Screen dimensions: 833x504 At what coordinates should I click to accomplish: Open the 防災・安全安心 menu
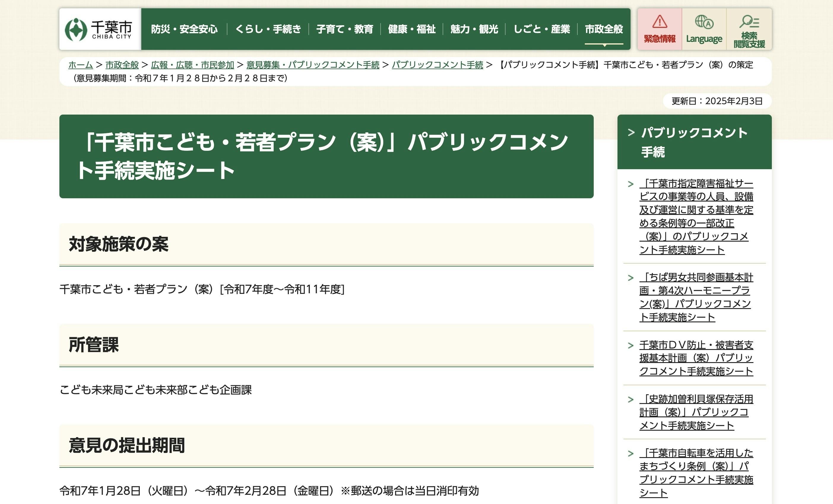coord(184,29)
